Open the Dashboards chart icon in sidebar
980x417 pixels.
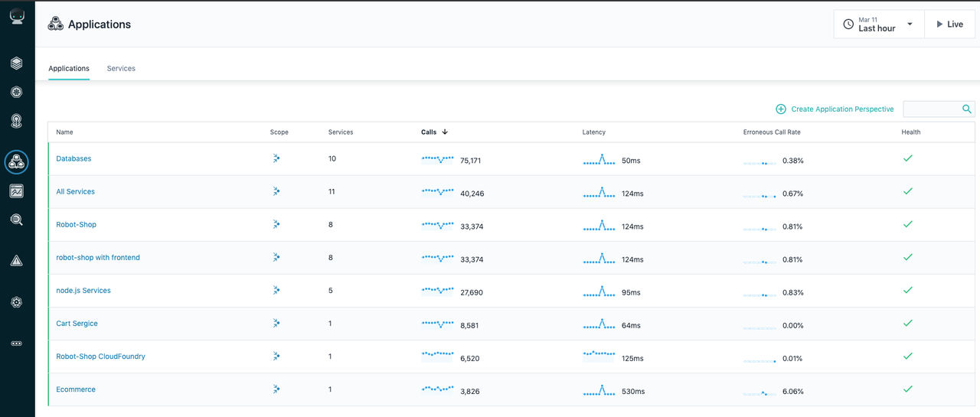pyautogui.click(x=17, y=191)
